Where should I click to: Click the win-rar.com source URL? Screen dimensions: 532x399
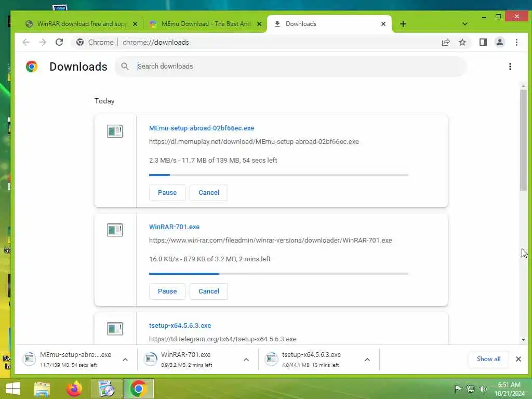[270, 240]
